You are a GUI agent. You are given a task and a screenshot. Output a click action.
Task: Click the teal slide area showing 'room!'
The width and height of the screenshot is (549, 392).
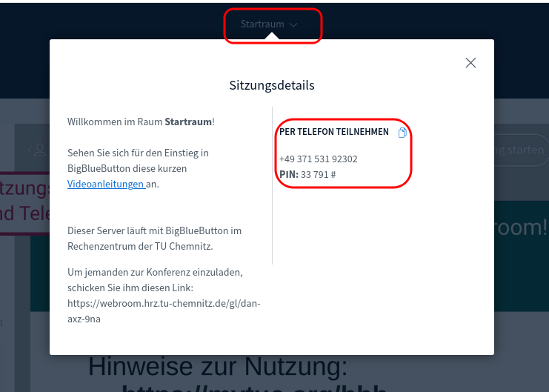click(x=519, y=227)
